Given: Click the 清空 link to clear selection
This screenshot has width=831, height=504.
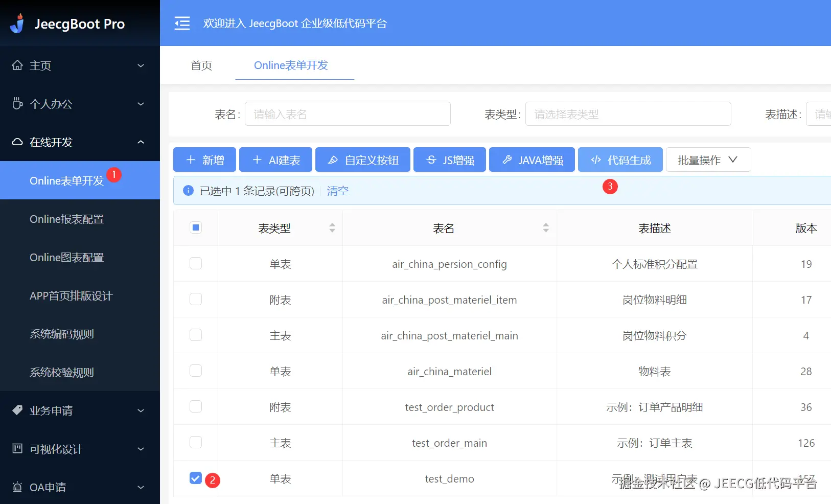Looking at the screenshot, I should coord(338,191).
